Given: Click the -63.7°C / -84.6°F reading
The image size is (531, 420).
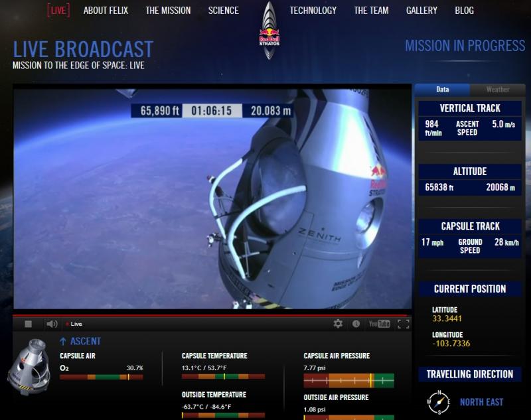Looking at the screenshot, I should pyautogui.click(x=206, y=407).
